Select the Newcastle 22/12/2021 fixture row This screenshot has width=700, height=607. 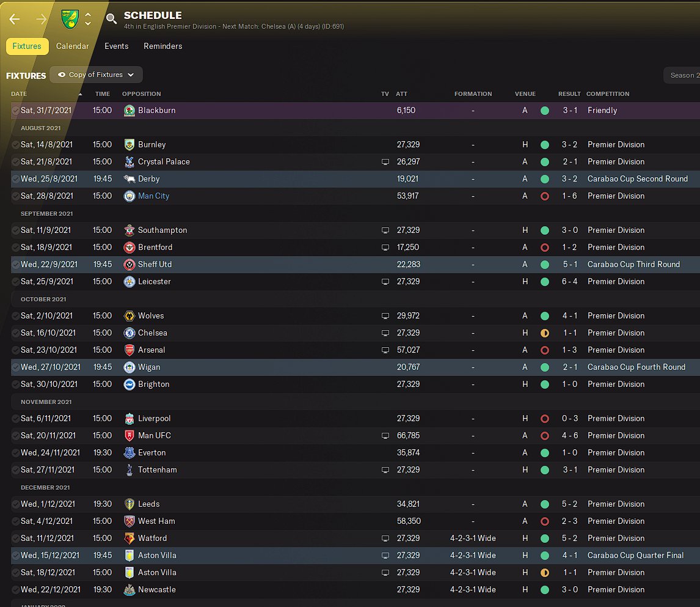355,590
